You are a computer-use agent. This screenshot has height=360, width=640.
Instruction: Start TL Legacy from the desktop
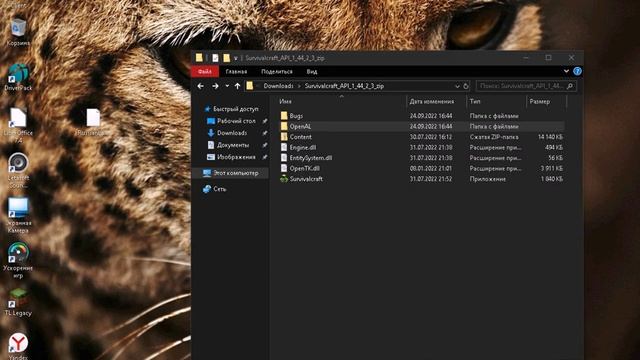coord(18,302)
